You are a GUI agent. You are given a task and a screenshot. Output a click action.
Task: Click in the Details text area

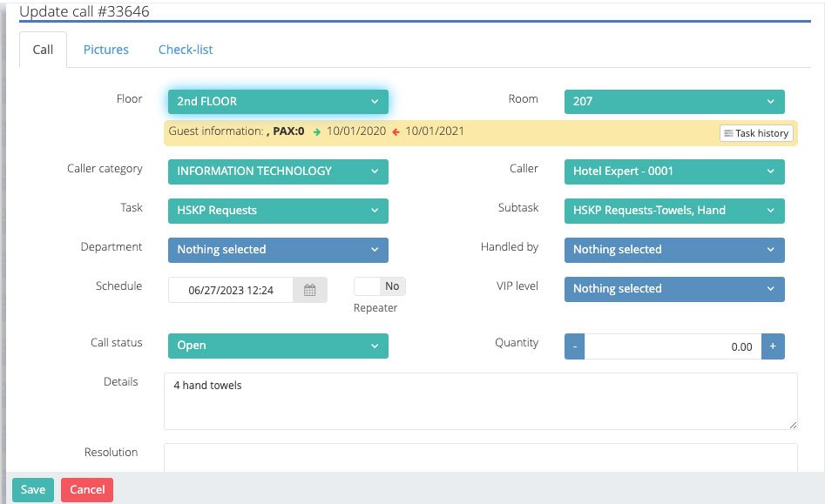[x=480, y=401]
